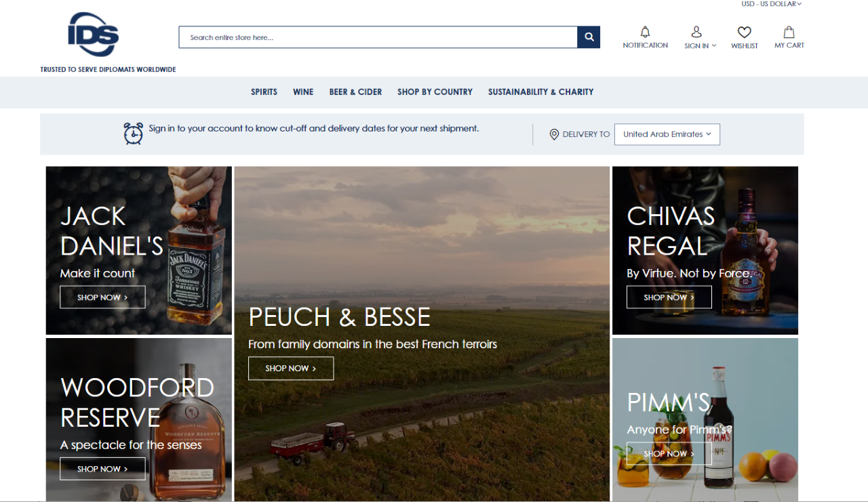Click the search magnifier button
Screen dimensions: 868x502
(x=589, y=37)
